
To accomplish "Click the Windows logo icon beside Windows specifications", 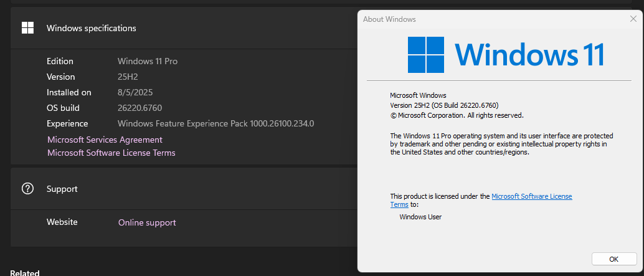I will click(27, 27).
